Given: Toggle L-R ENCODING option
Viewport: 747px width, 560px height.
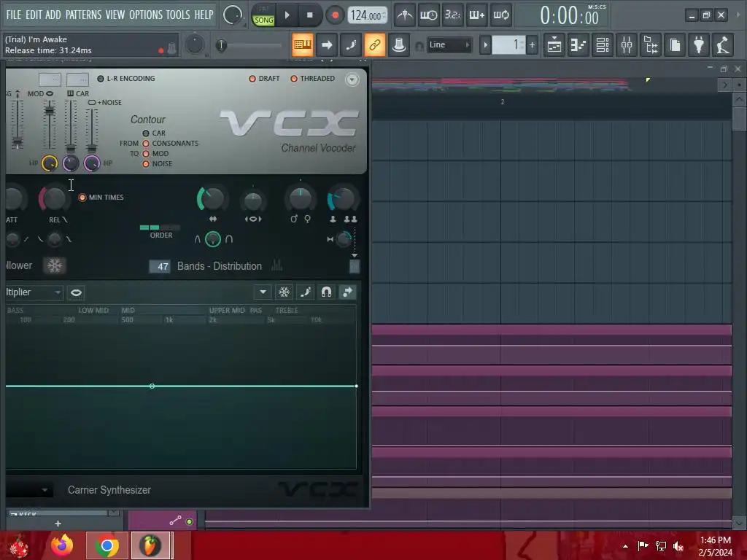Looking at the screenshot, I should [125, 79].
